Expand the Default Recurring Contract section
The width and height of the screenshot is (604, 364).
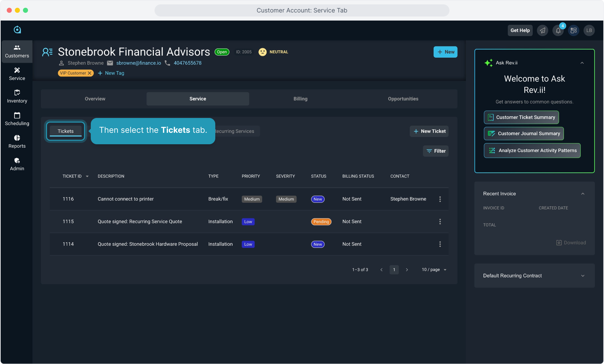click(583, 276)
